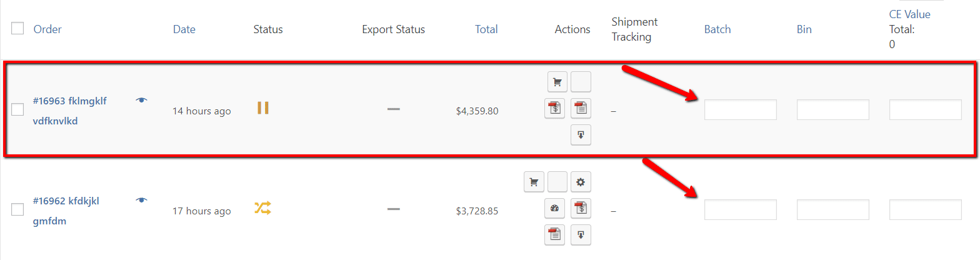Screen dimensions: 980x260
Task: Preview order #16962 via eye icon
Action: tap(142, 200)
